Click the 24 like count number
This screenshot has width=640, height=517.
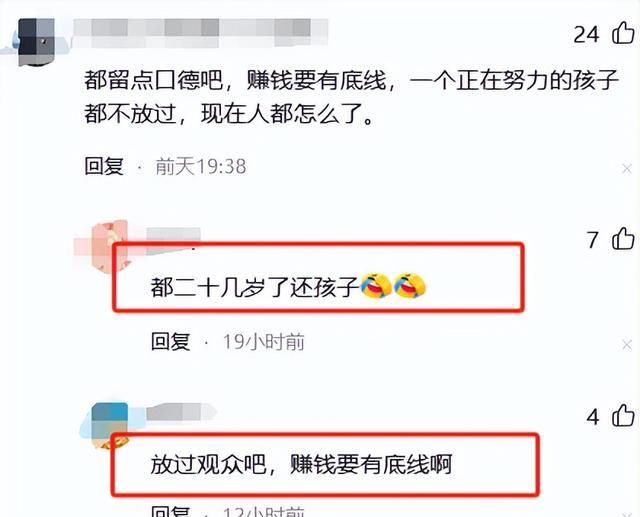[586, 34]
